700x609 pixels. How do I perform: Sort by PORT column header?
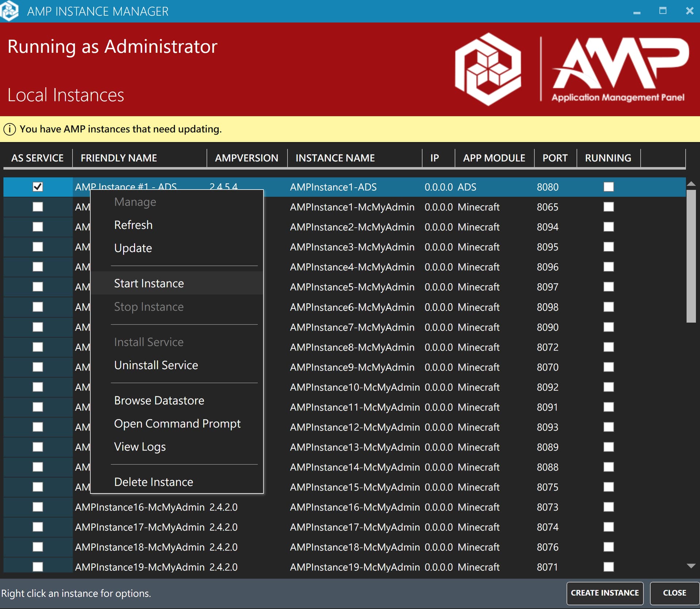(x=555, y=158)
